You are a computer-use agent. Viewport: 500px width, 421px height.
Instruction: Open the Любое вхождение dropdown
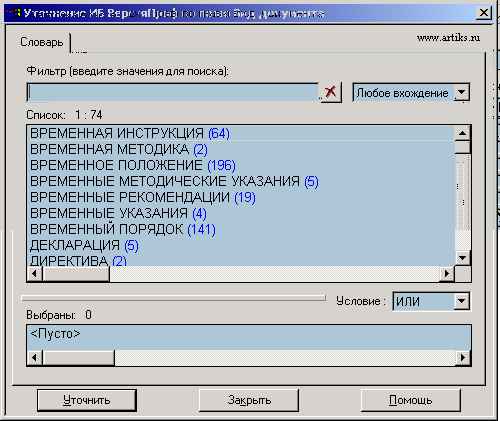pyautogui.click(x=462, y=92)
